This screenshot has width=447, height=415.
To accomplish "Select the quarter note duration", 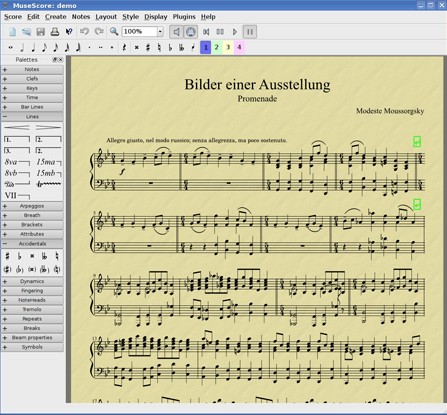I will tap(33, 48).
